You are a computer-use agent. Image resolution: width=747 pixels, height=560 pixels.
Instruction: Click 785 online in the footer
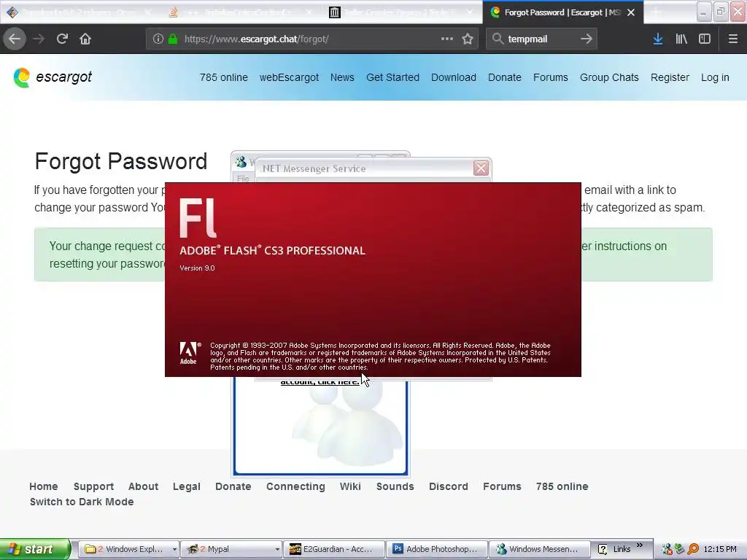(562, 486)
